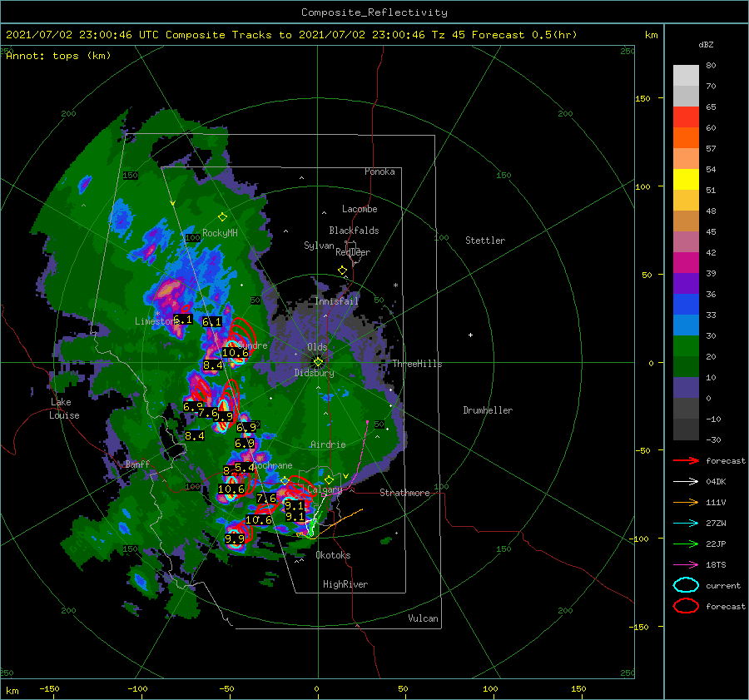Click the Didsbury city label
The height and width of the screenshot is (700, 749).
click(x=315, y=373)
